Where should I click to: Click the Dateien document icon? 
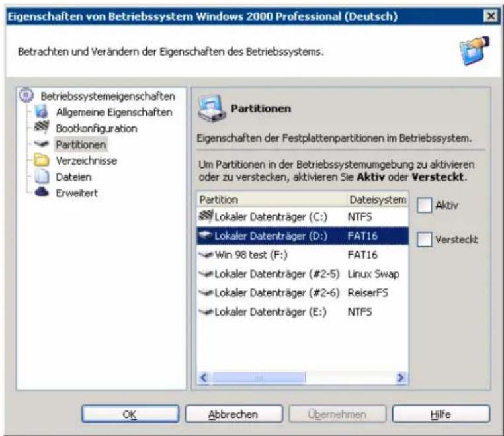(42, 177)
